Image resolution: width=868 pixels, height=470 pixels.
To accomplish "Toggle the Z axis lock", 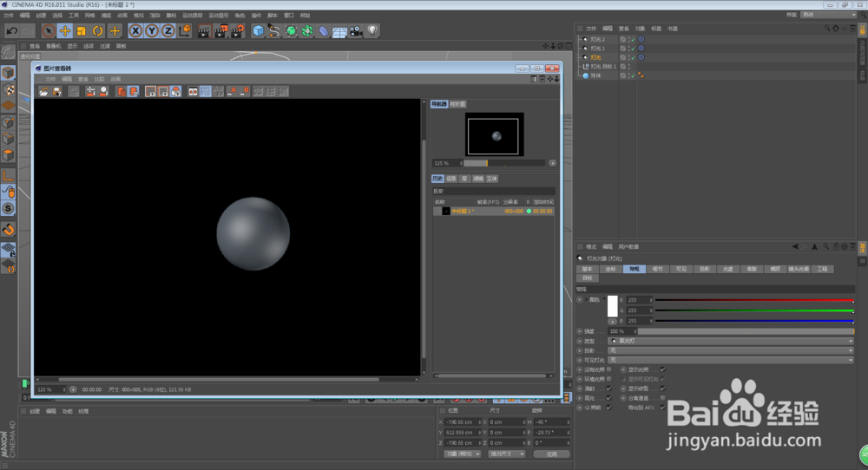I will [x=168, y=31].
